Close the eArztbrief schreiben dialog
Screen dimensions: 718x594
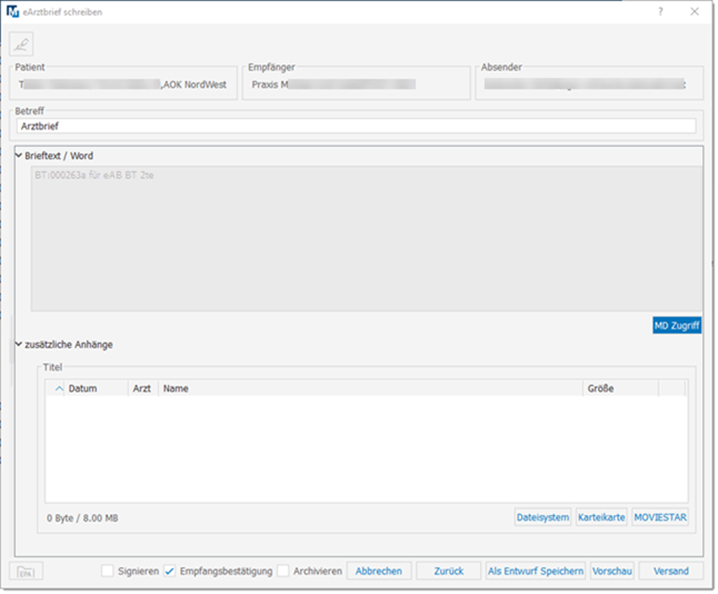click(694, 11)
